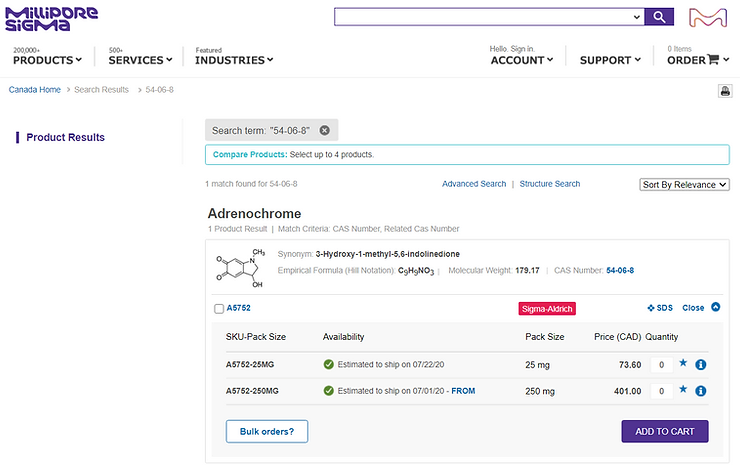This screenshot has width=740, height=465.
Task: Check the A5752 compare checkbox
Action: coord(219,309)
